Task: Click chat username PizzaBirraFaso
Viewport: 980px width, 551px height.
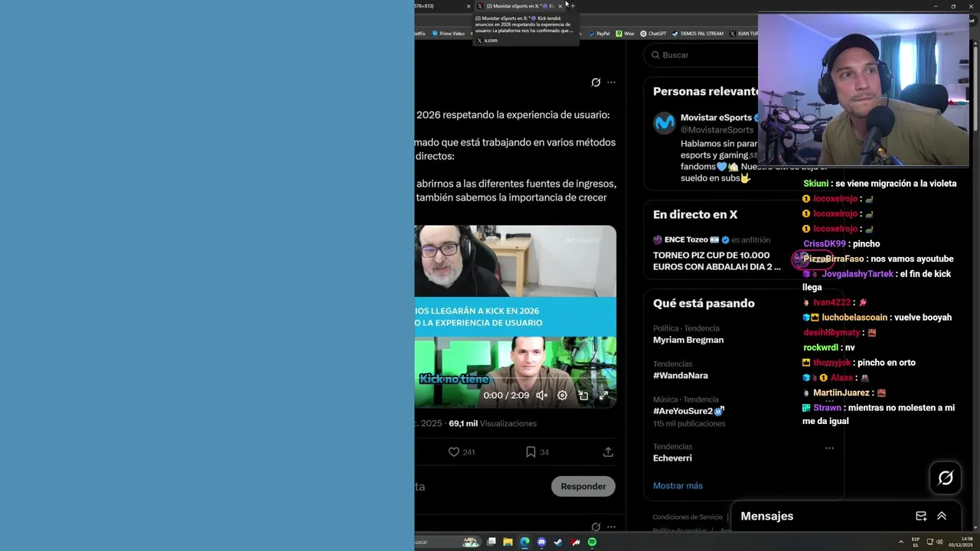Action: 833,259
